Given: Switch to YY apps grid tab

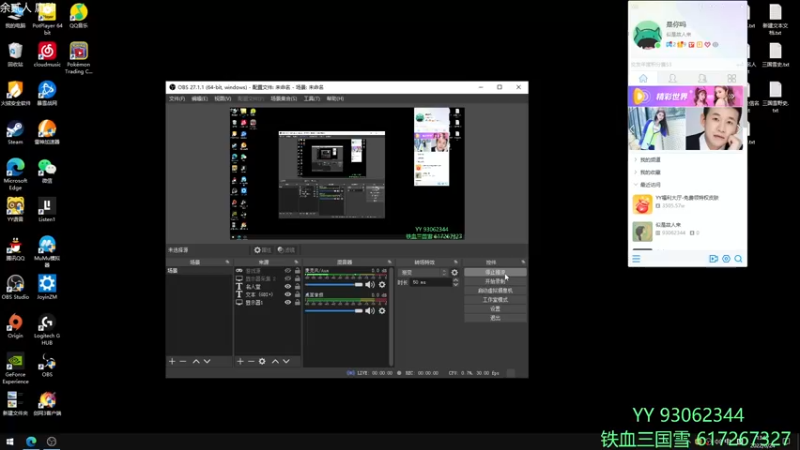Looking at the screenshot, I should 732,79.
